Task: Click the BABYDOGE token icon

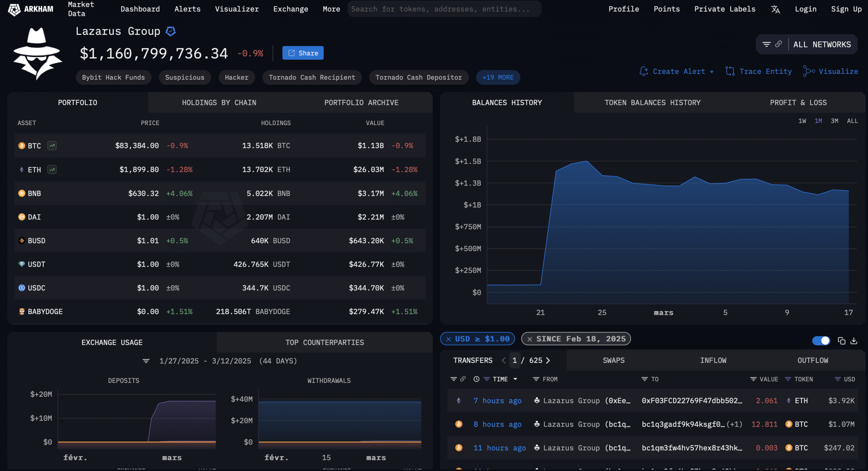Action: (x=22, y=311)
